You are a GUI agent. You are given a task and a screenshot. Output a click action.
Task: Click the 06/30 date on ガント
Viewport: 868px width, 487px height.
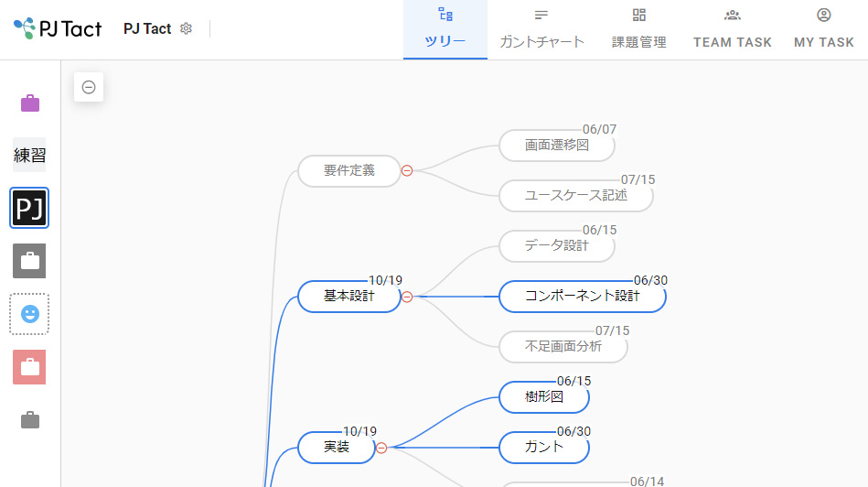(574, 431)
